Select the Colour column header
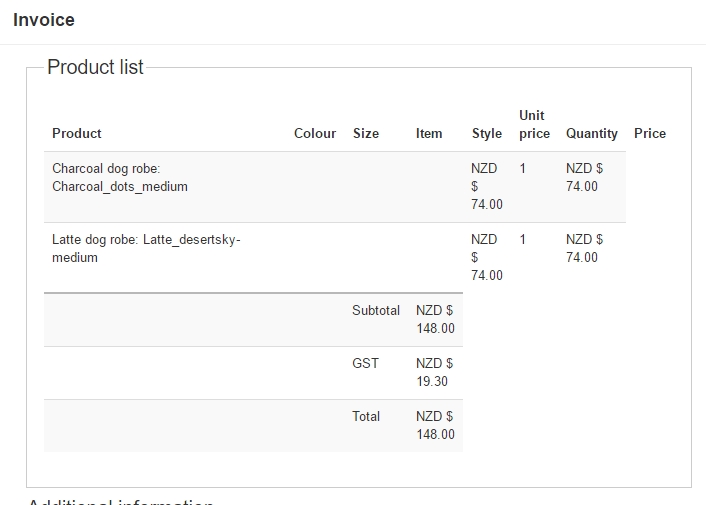 [x=315, y=133]
